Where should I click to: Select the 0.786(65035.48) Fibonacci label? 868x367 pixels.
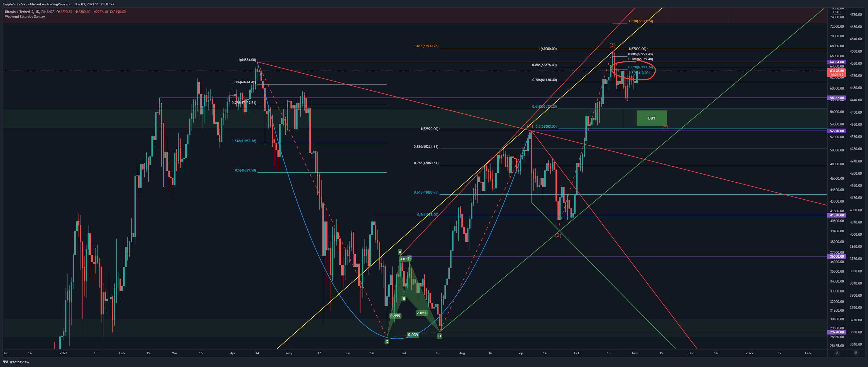click(x=640, y=59)
